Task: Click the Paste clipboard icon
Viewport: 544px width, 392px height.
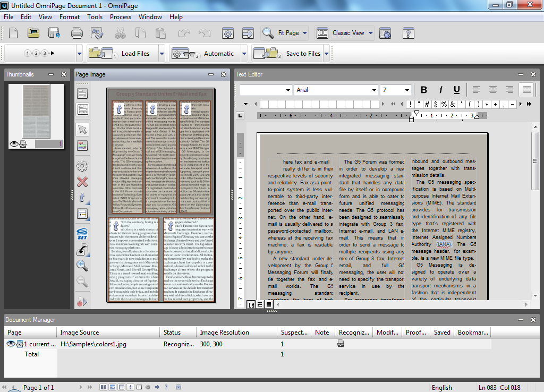Action: [160, 33]
